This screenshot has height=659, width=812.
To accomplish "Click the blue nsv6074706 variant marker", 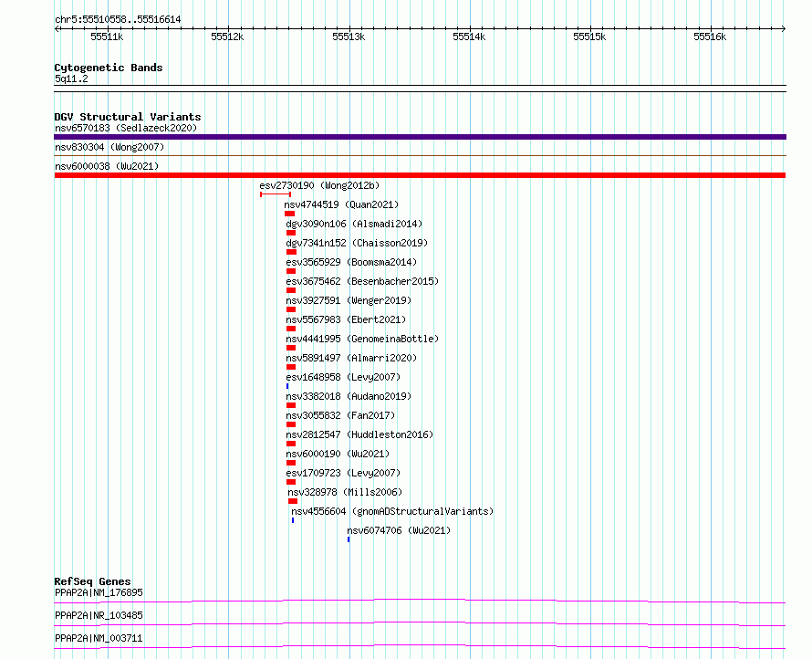I will [x=349, y=539].
